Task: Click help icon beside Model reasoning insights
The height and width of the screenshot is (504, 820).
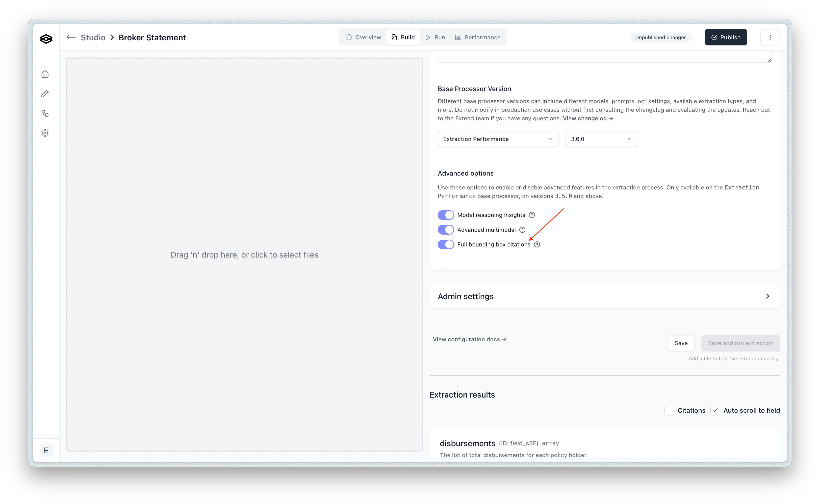Action: (x=532, y=215)
